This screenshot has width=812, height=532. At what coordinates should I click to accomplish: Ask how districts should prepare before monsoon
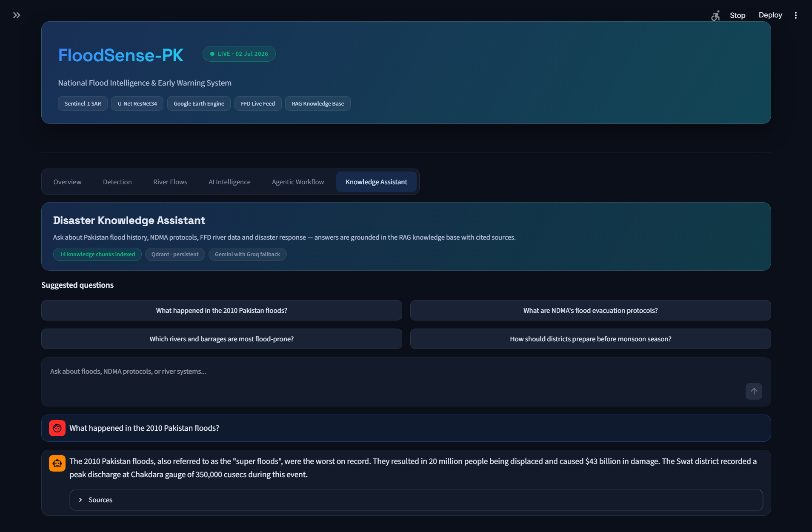(590, 339)
